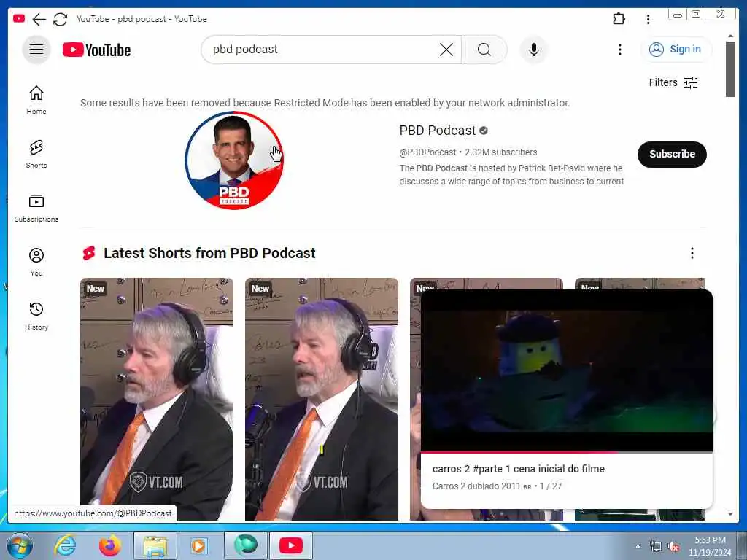Open History in sidebar
Image resolution: width=747 pixels, height=560 pixels.
(36, 316)
